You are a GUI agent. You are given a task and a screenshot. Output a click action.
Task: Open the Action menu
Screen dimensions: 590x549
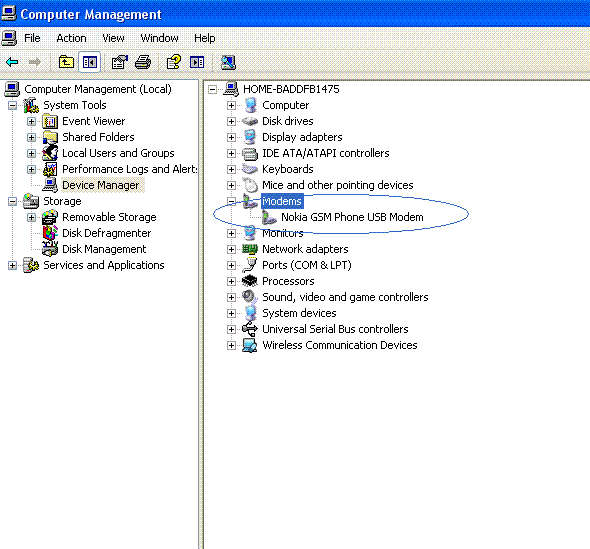tap(71, 38)
